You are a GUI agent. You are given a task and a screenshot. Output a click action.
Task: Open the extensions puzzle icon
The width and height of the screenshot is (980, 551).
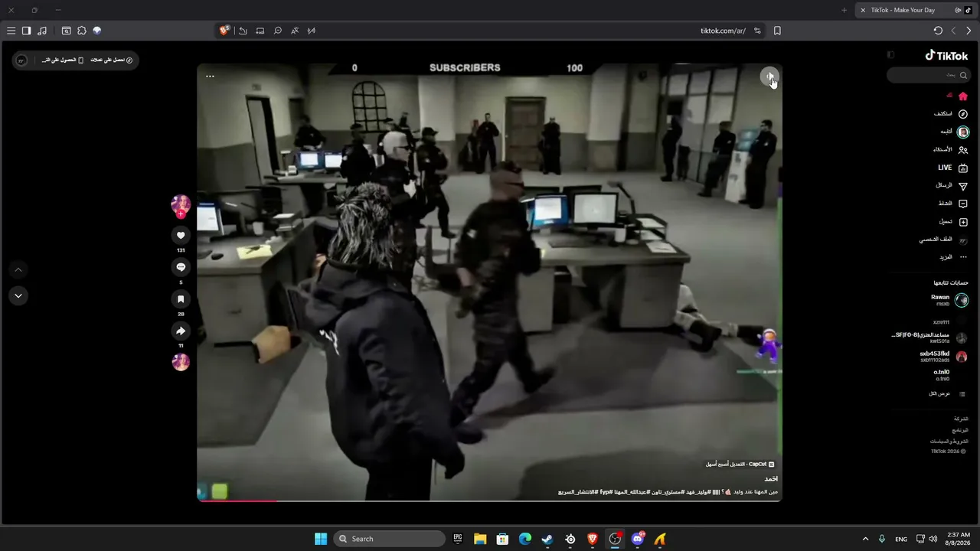coord(82,31)
